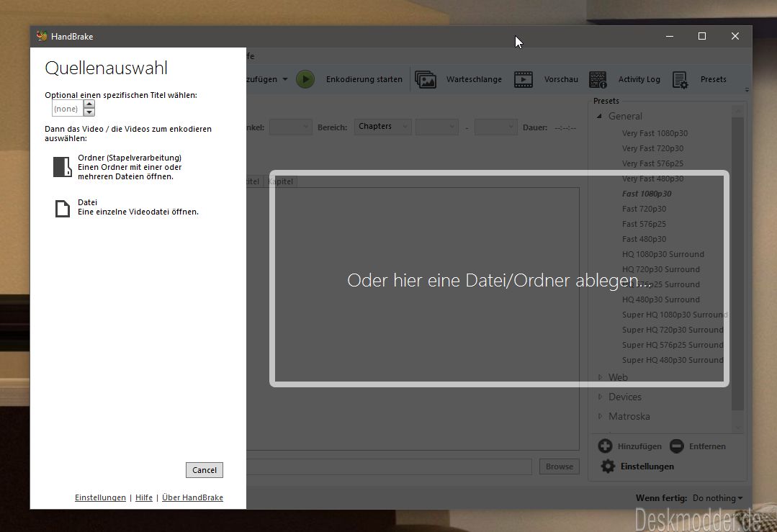Click the Warteschlange toolbar label
The image size is (777, 532).
click(x=474, y=79)
